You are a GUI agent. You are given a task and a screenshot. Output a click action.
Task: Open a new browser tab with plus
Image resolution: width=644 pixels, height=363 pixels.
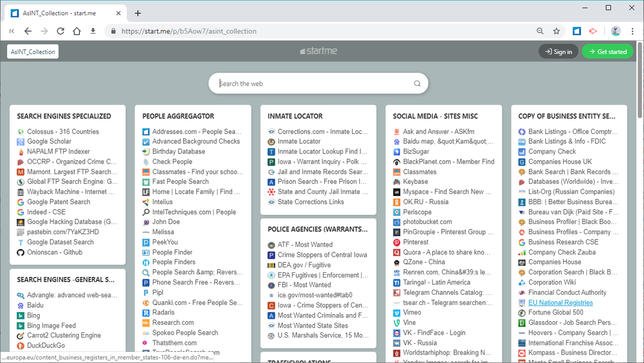click(138, 13)
